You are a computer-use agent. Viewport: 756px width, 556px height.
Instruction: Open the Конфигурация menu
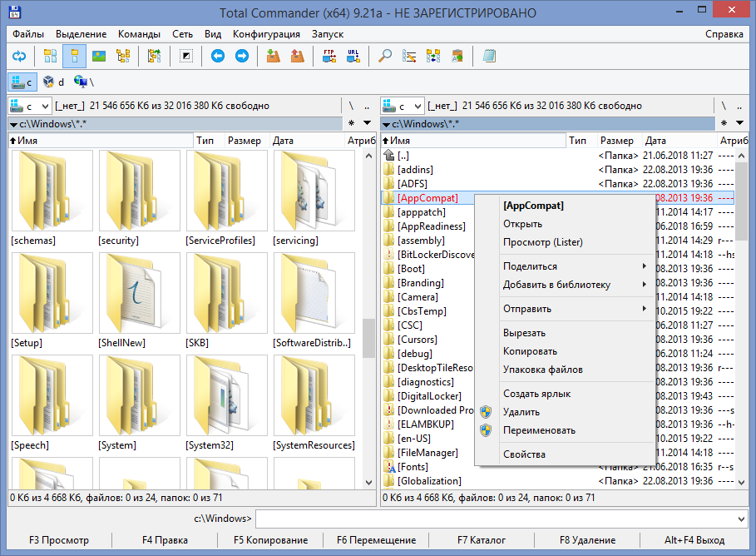[x=266, y=34]
